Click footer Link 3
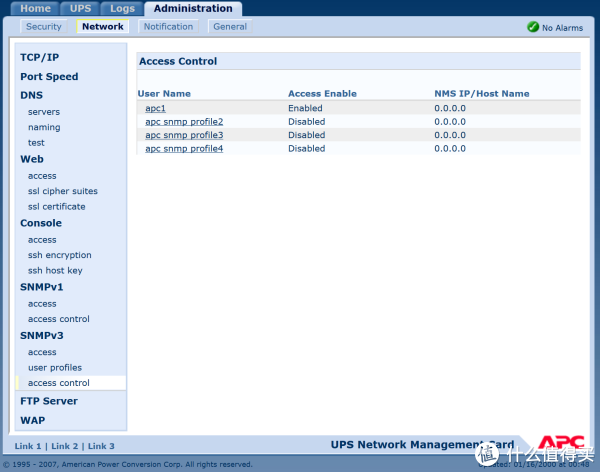This screenshot has height=472, width=600. [101, 446]
